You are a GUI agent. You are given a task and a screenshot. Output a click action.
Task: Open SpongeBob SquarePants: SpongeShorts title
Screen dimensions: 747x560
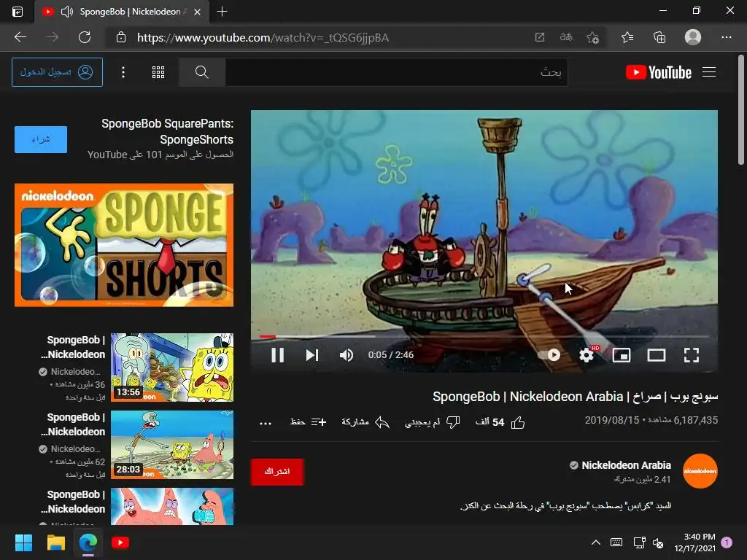[x=167, y=131]
